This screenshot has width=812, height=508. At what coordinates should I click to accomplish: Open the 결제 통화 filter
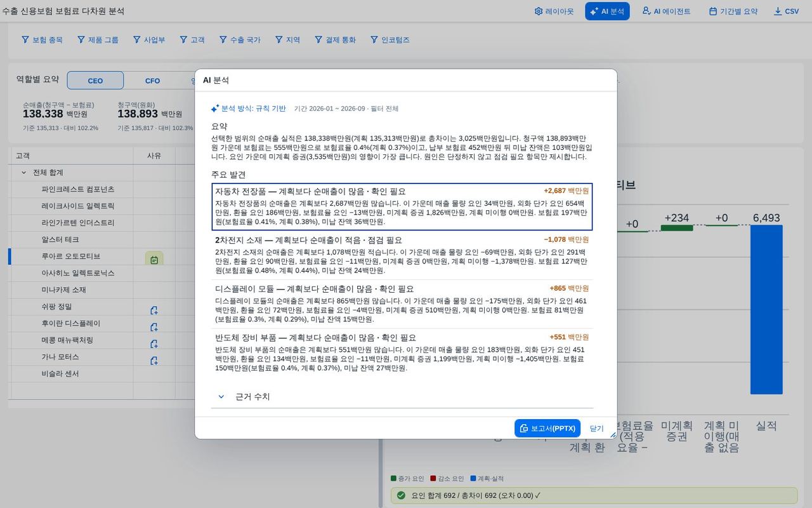coord(335,39)
